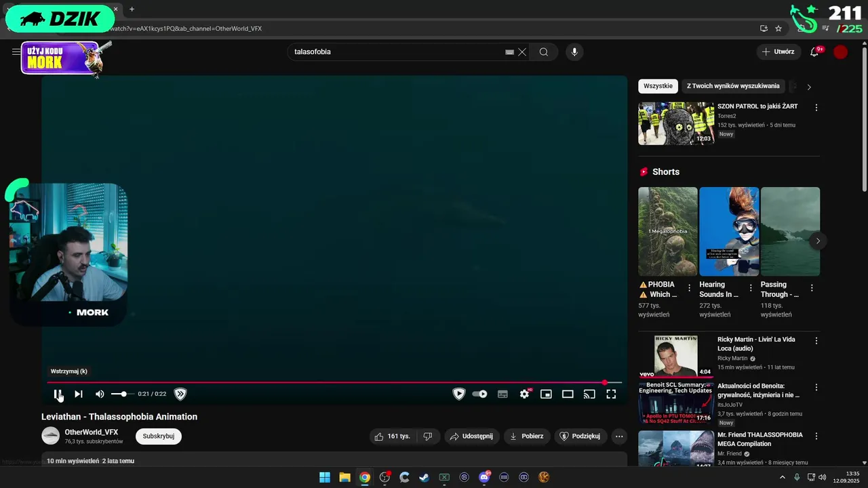Show next Shorts with arrow button

(x=818, y=241)
